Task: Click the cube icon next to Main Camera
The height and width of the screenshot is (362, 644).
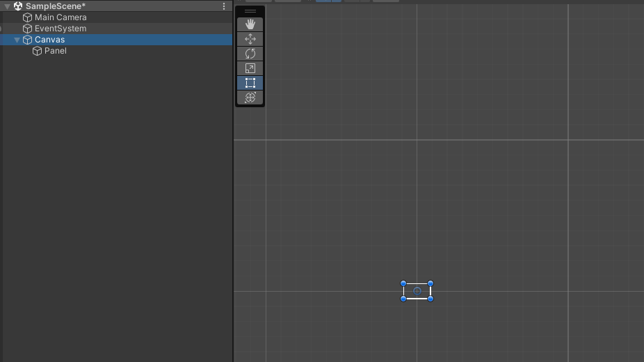Action: (x=27, y=17)
